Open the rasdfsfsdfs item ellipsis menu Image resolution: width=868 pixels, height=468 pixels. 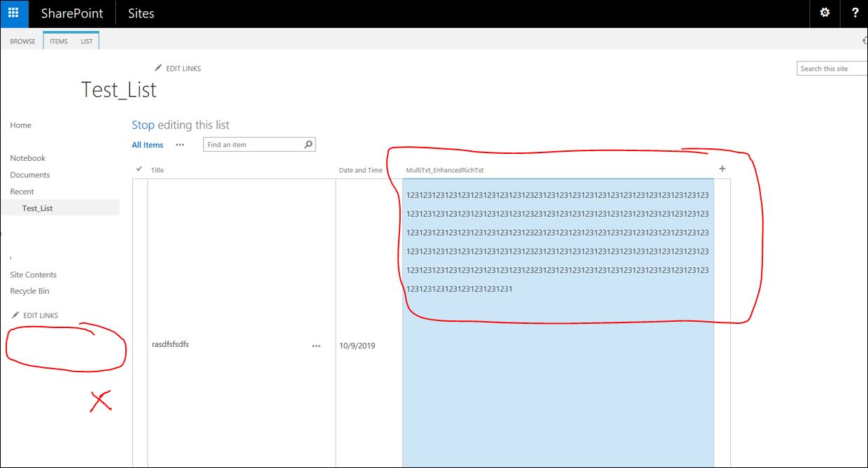click(x=316, y=346)
